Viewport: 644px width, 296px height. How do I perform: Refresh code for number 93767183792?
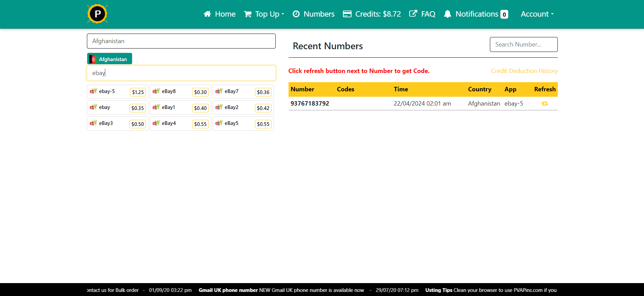(x=545, y=104)
